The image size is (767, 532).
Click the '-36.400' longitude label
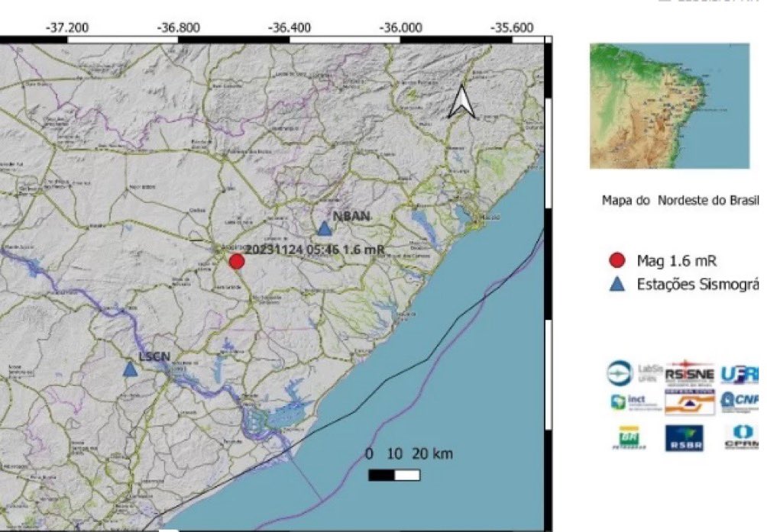[290, 27]
